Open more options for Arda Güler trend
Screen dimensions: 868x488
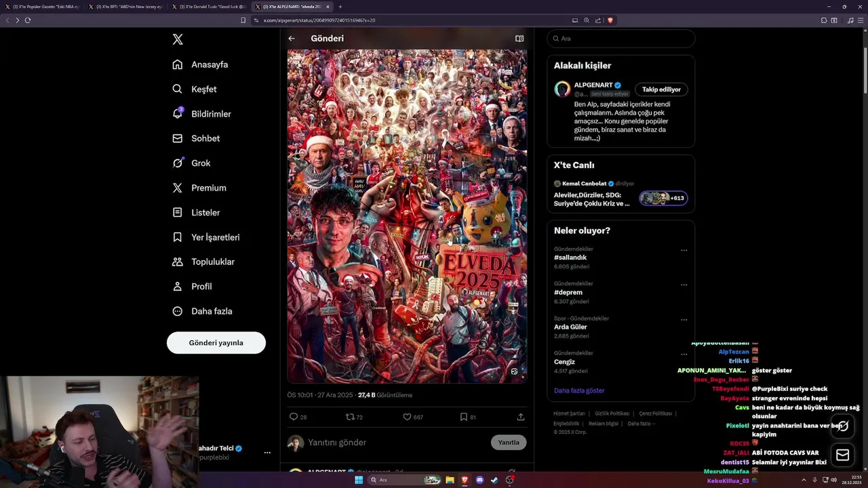tap(684, 320)
